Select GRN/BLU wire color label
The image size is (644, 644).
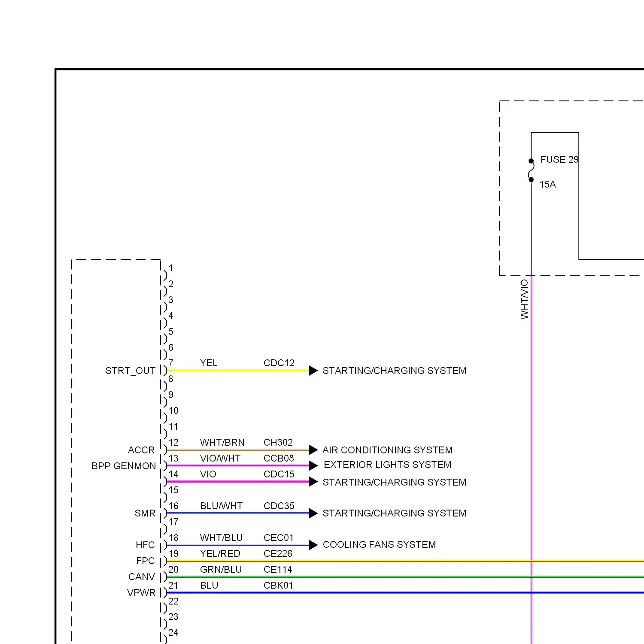click(221, 569)
